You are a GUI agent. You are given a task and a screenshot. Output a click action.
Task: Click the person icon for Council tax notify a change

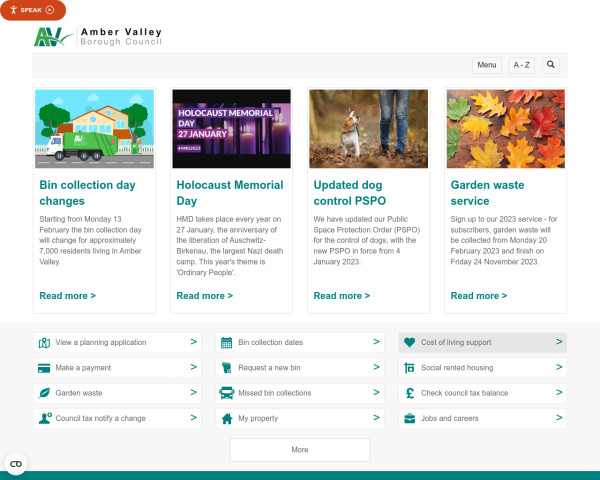45,418
